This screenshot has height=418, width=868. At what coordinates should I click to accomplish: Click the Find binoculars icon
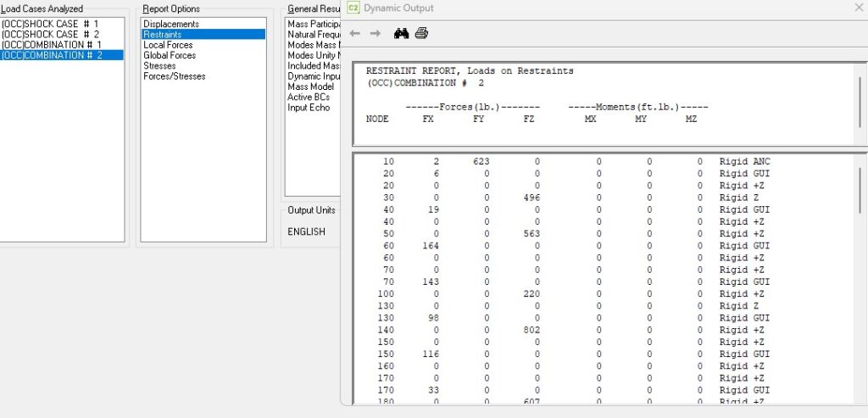point(401,33)
